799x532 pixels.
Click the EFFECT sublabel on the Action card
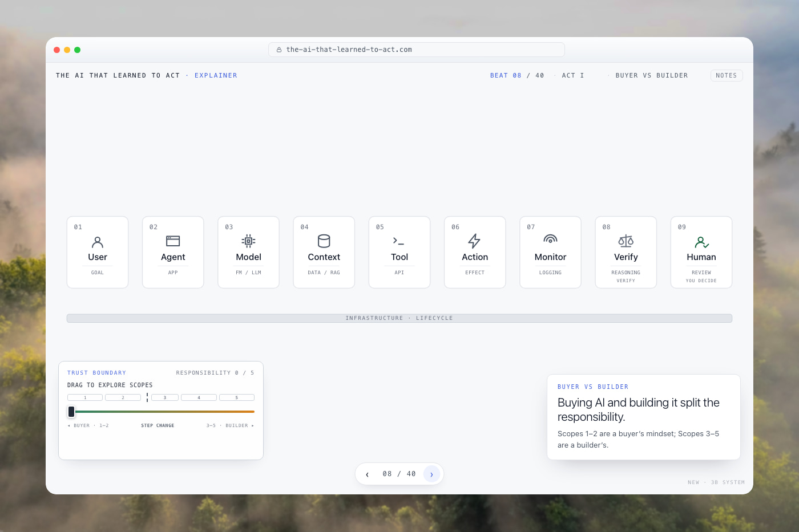pos(475,273)
